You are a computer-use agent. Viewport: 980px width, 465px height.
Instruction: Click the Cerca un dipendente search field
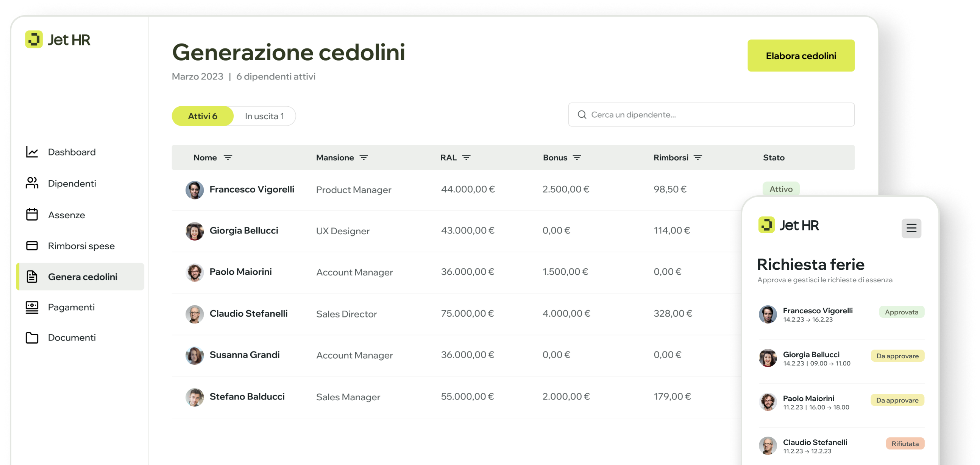tap(711, 114)
